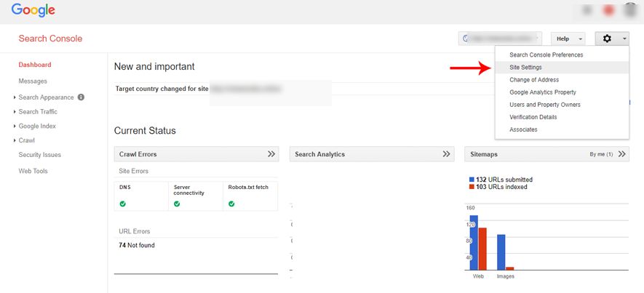Image resolution: width=644 pixels, height=293 pixels.
Task: Open Crawl Errors via double-chevron icon
Action: click(271, 154)
